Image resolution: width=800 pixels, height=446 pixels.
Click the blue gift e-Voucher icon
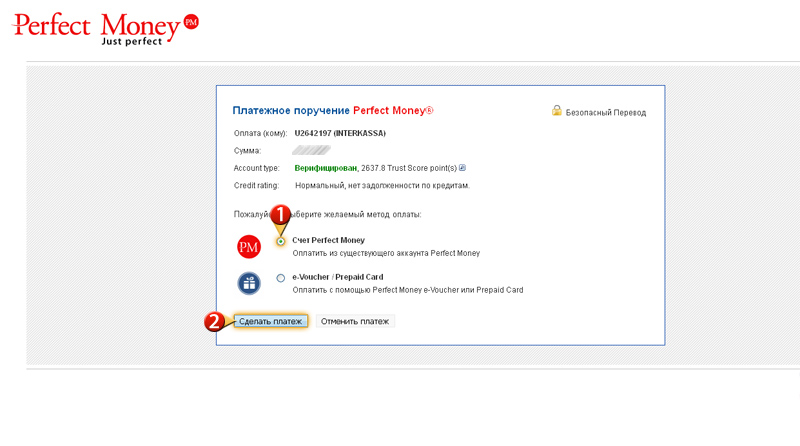(x=249, y=283)
